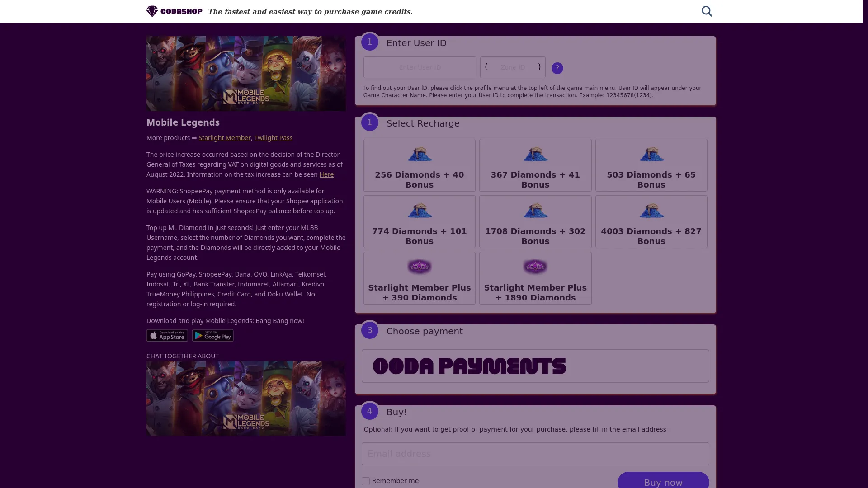The width and height of the screenshot is (868, 488).
Task: Select 256 Diamonds + 40 Bonus label
Action: click(420, 180)
